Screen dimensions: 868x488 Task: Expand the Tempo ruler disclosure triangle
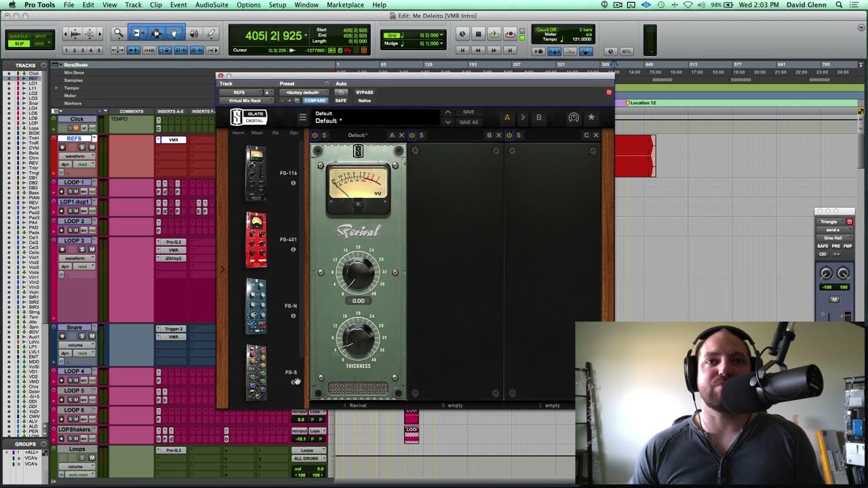pyautogui.click(x=57, y=87)
